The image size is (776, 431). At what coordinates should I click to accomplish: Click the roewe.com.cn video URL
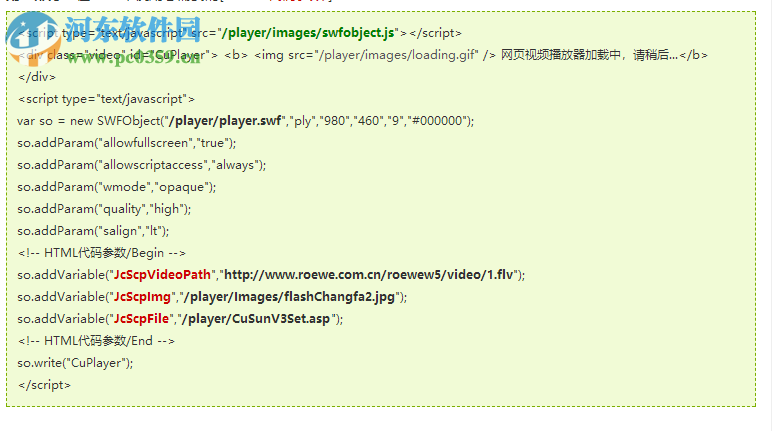tap(369, 275)
